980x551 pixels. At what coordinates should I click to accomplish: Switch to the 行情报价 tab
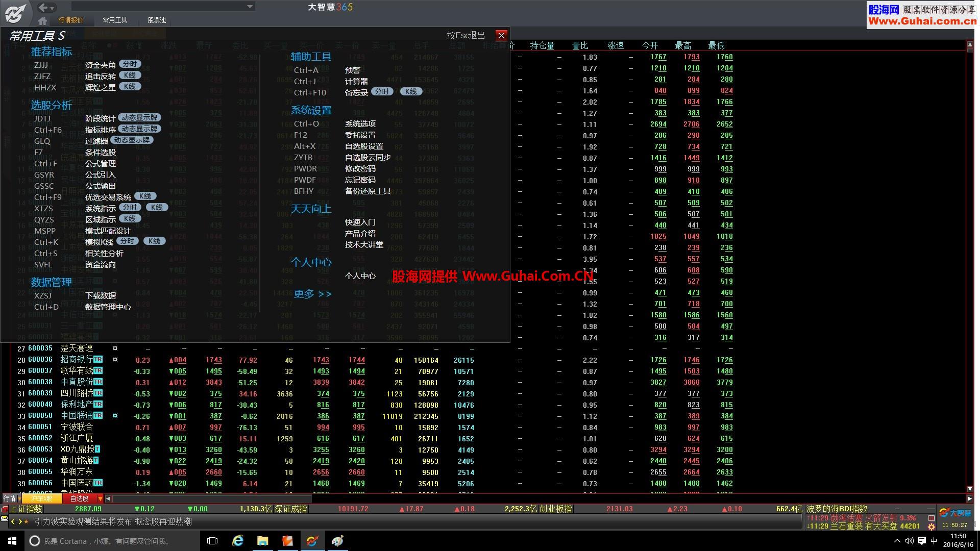pos(70,20)
